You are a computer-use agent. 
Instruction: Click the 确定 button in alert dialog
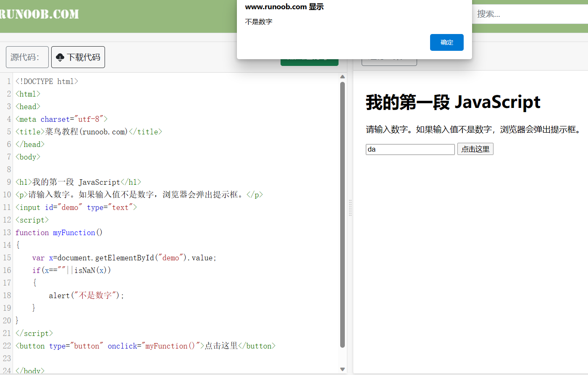tap(446, 42)
